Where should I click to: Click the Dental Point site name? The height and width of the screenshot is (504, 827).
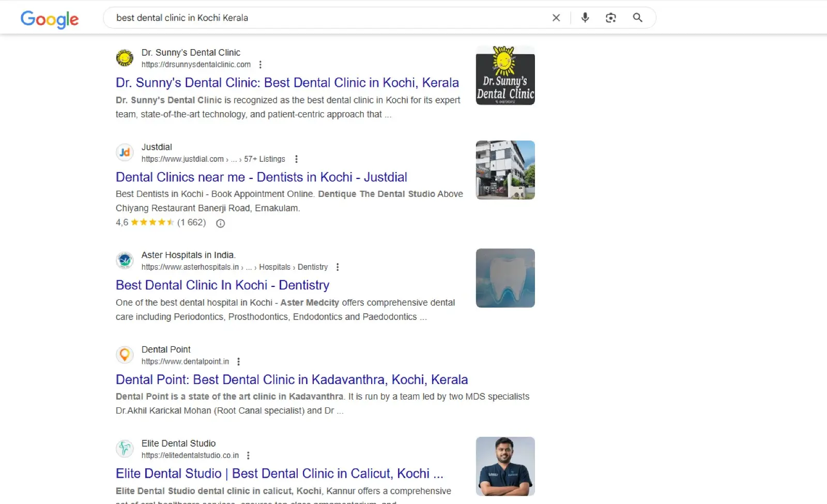[166, 350]
